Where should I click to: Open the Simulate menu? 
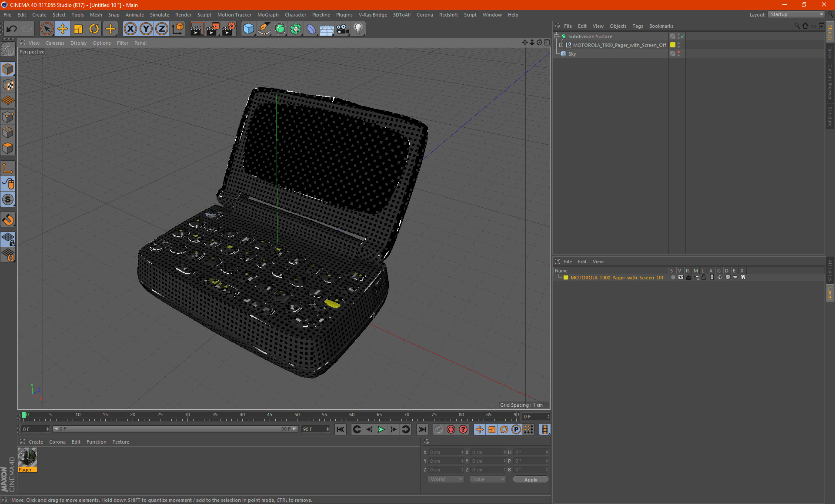[160, 15]
